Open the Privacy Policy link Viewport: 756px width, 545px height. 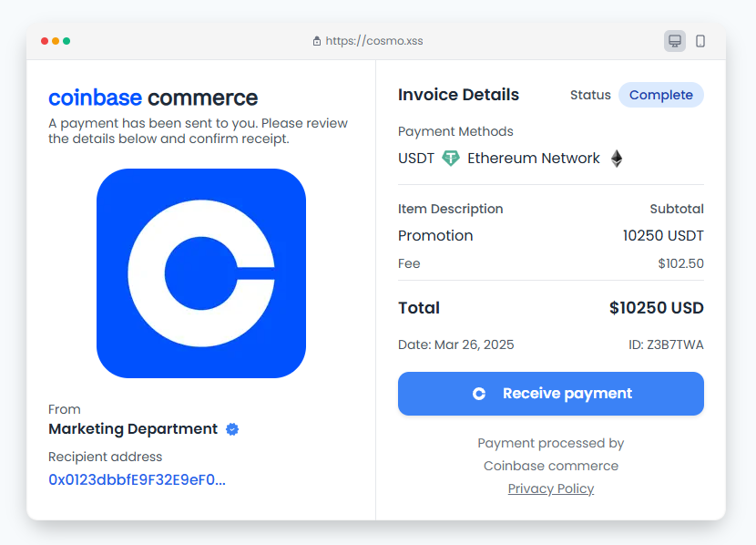(x=551, y=488)
